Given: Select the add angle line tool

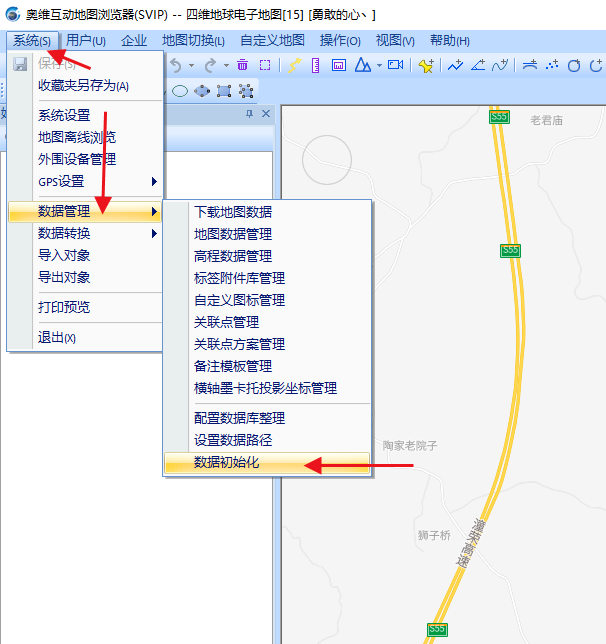Looking at the screenshot, I should tap(478, 65).
